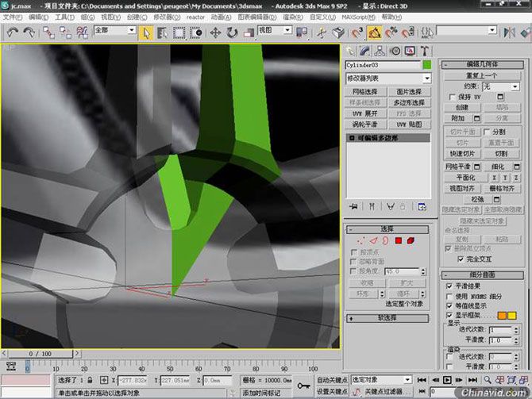
Task: Select the Move tool in the main toolbar
Action: pos(214,33)
